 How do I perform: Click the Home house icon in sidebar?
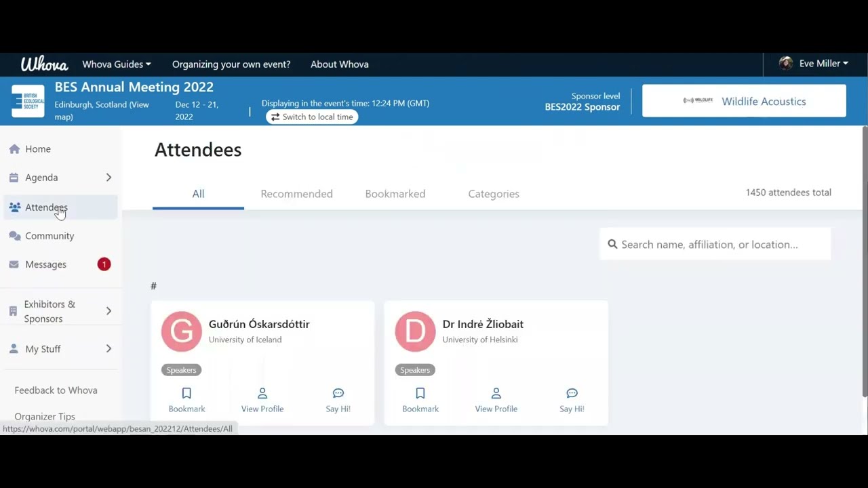(14, 149)
